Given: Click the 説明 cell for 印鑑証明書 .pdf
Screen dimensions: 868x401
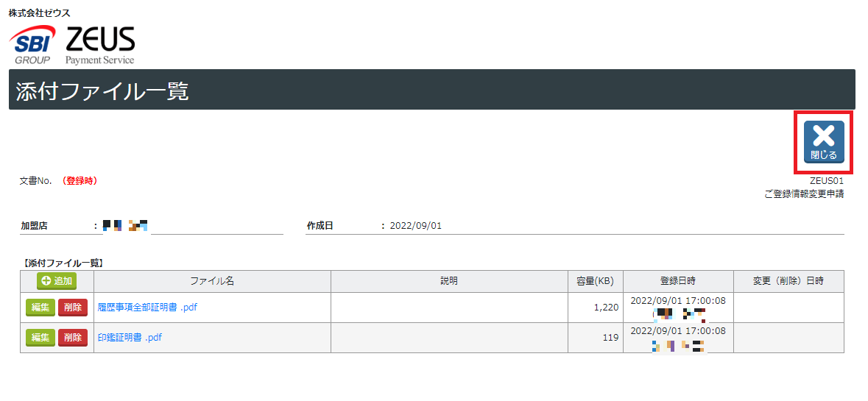Looking at the screenshot, I should [450, 338].
